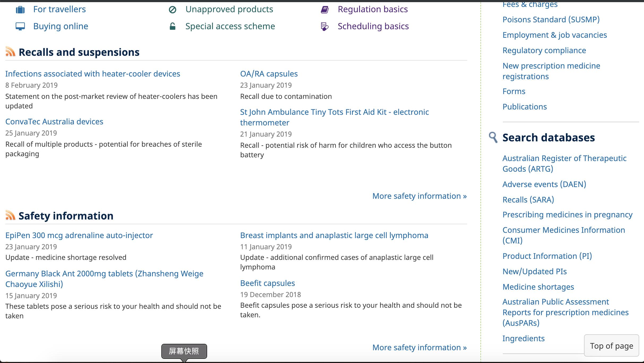
Task: Open ConvaTec Australia devices recall
Action: pyautogui.click(x=54, y=121)
